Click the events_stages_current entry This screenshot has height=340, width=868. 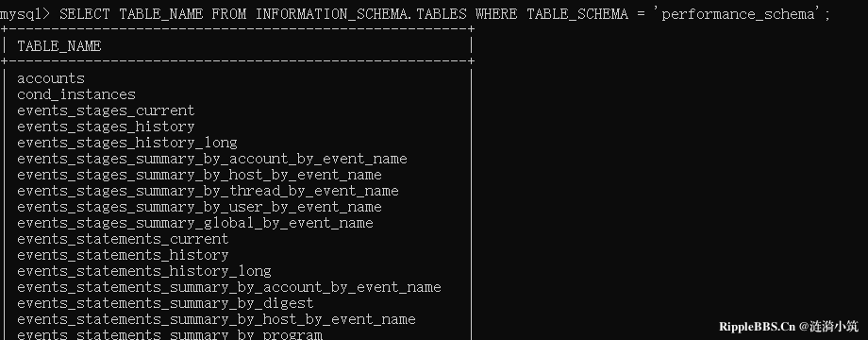tap(106, 110)
